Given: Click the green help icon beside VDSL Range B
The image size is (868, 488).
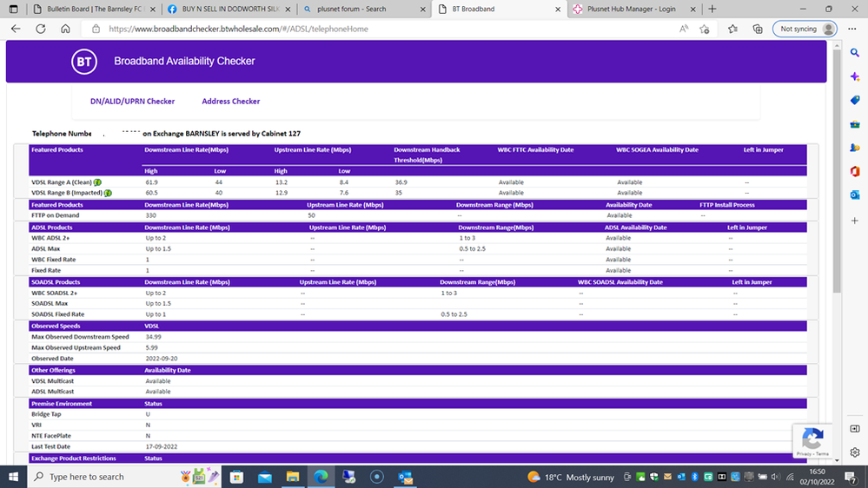Looking at the screenshot, I should coord(108,193).
